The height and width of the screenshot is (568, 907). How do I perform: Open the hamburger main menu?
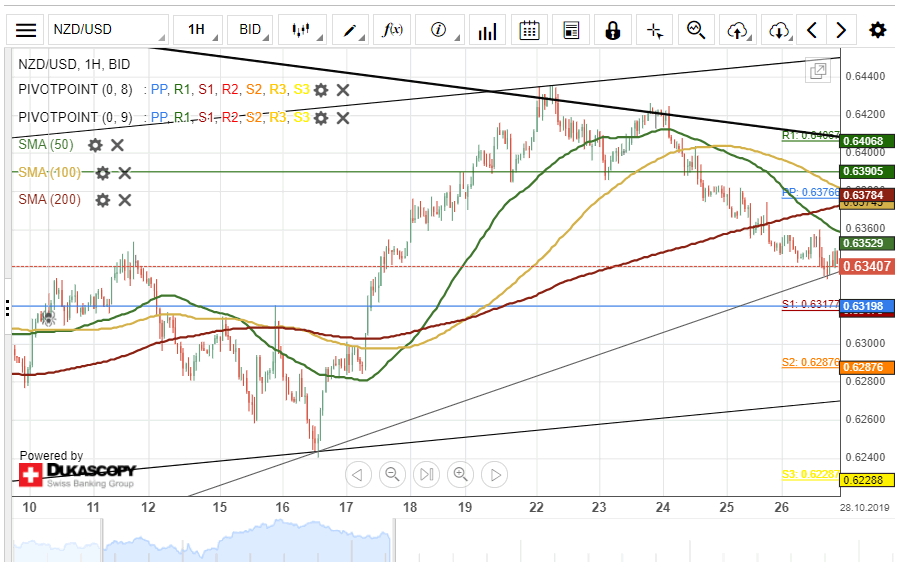pos(27,30)
